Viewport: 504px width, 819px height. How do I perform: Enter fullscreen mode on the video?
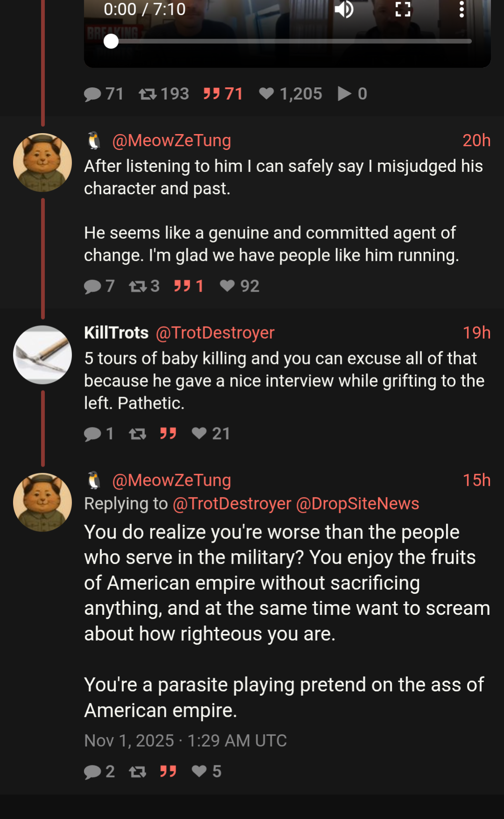(x=403, y=9)
